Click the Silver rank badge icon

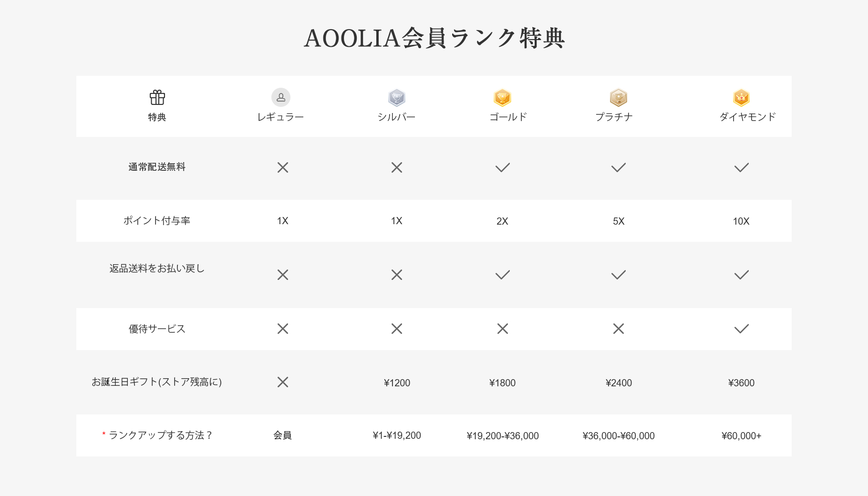coord(396,98)
